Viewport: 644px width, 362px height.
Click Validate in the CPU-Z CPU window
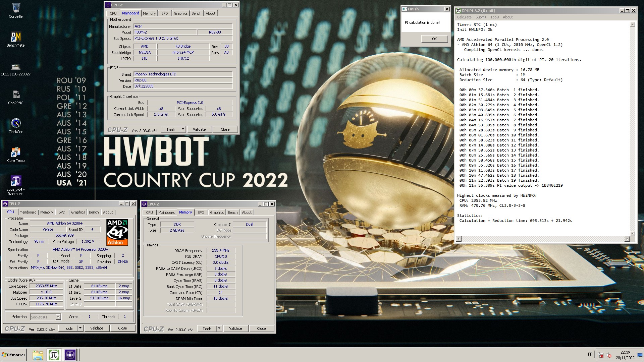pyautogui.click(x=97, y=328)
